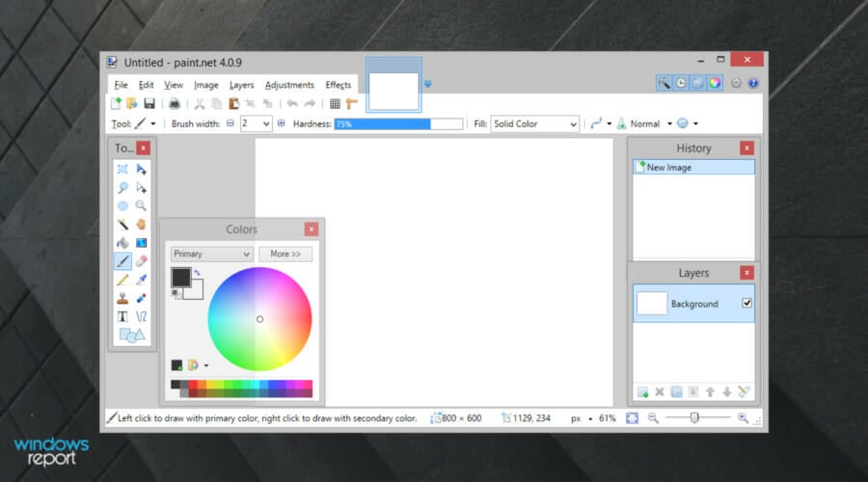
Task: Click the color wheel in Colors panel
Action: coord(259,319)
